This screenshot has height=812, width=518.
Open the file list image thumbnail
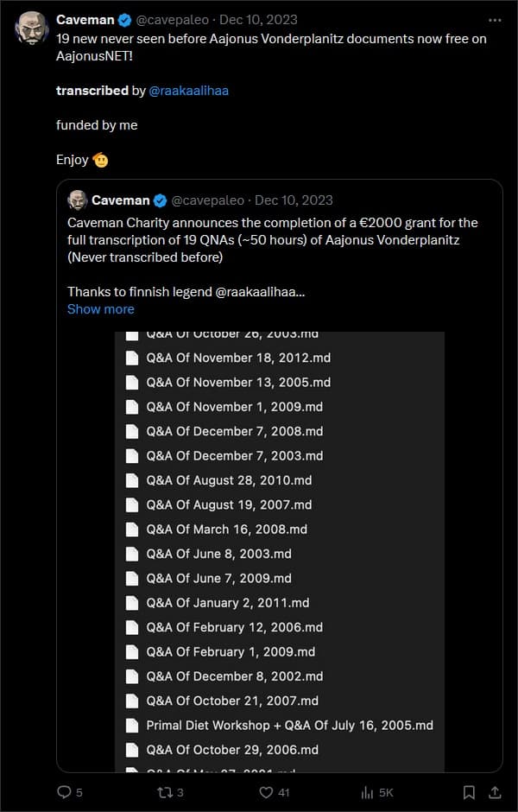pos(280,552)
